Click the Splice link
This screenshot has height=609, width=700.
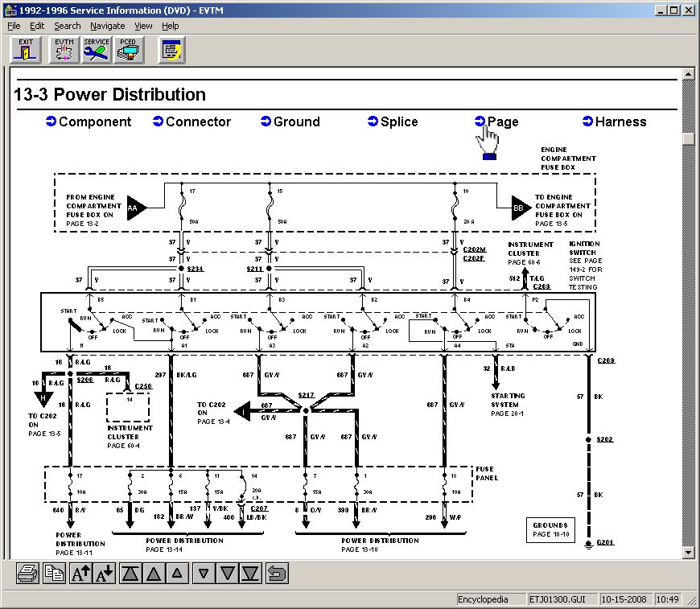[x=399, y=121]
